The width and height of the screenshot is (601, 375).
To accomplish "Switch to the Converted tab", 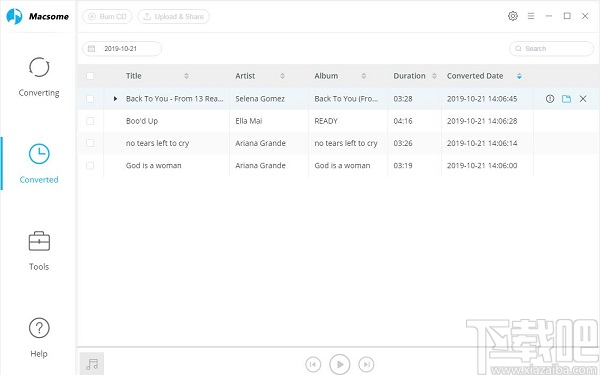I will click(x=39, y=164).
